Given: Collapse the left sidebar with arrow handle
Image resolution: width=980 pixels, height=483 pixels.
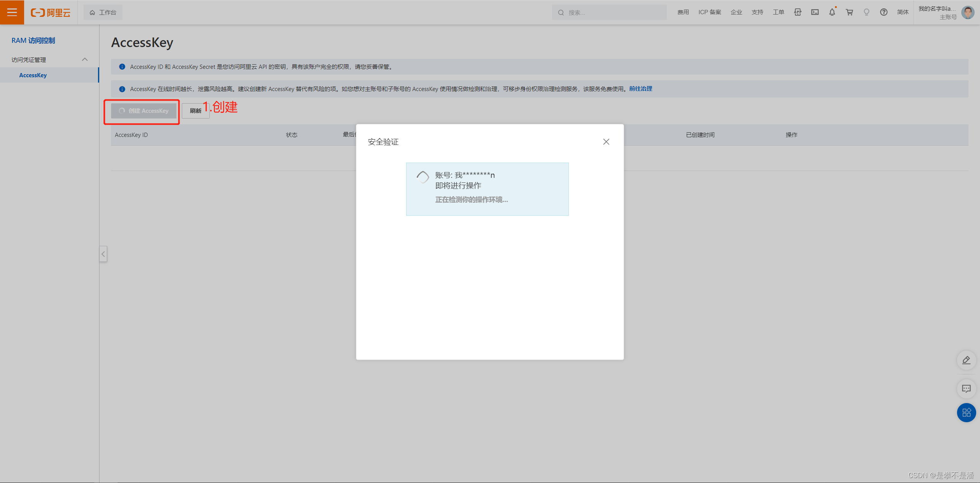Looking at the screenshot, I should tap(103, 254).
